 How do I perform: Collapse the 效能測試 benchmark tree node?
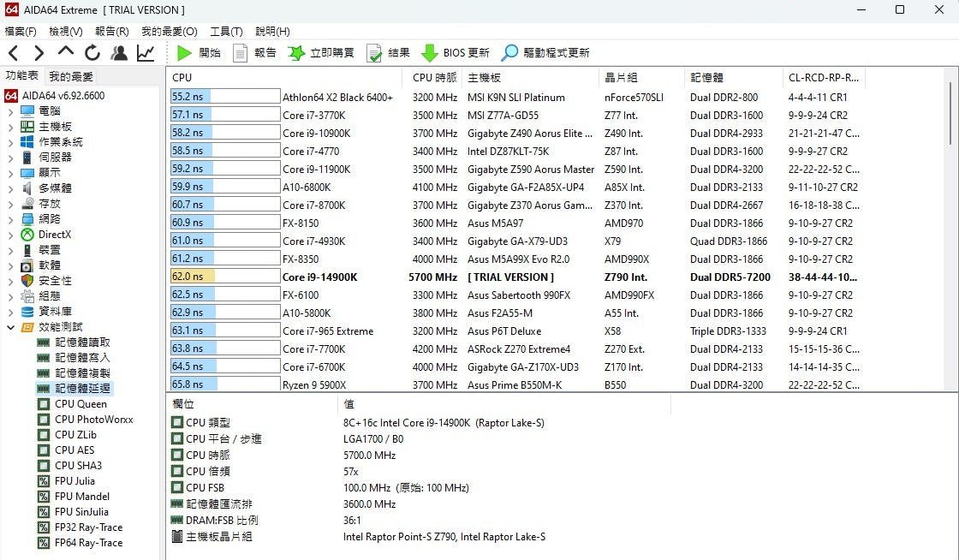10,327
